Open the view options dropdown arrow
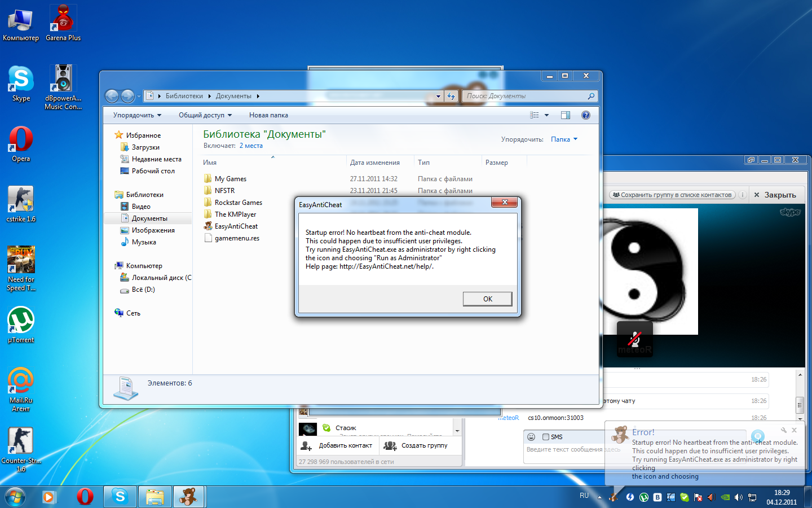The image size is (812, 508). (x=546, y=115)
